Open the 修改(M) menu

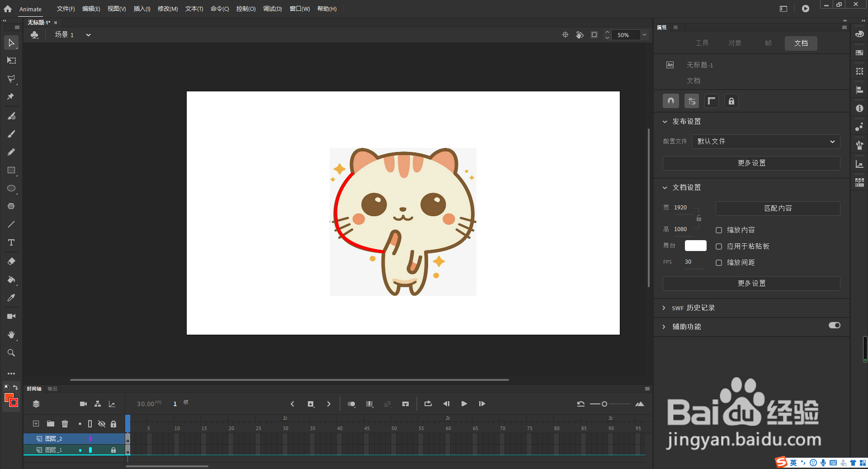pos(168,9)
